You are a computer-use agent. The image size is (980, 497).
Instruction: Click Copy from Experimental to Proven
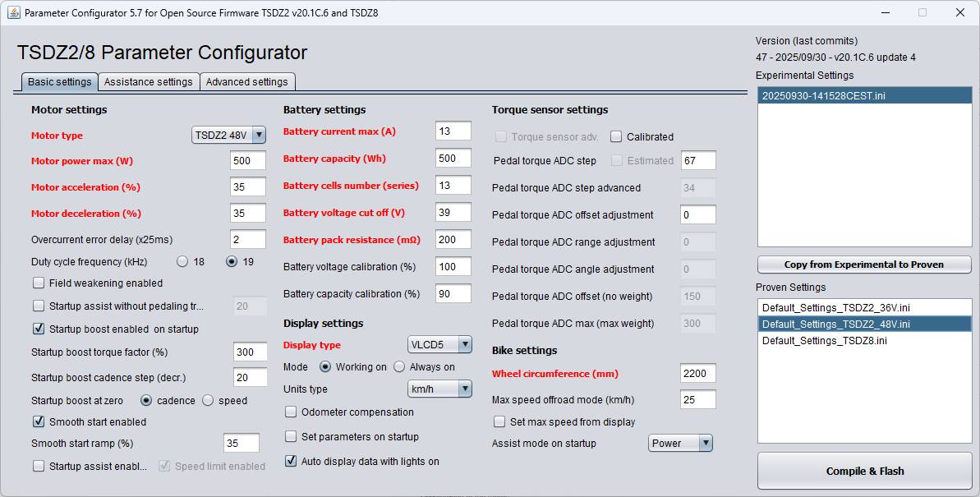[863, 264]
